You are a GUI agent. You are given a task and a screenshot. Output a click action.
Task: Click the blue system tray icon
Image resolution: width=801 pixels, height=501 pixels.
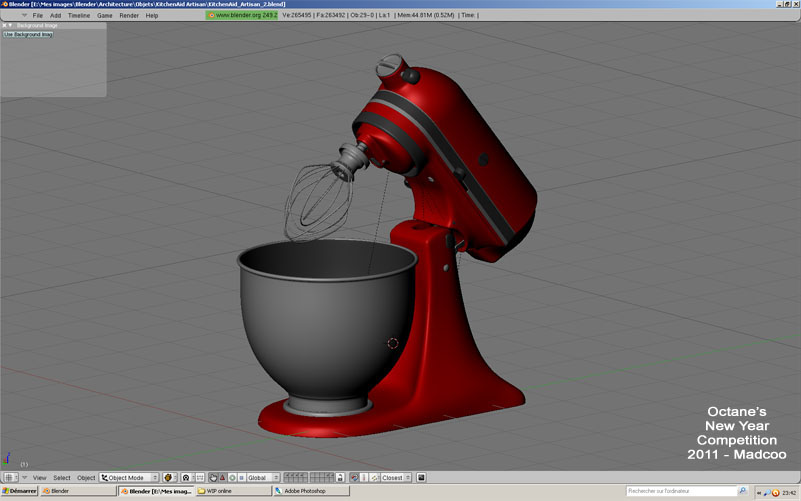(x=767, y=493)
